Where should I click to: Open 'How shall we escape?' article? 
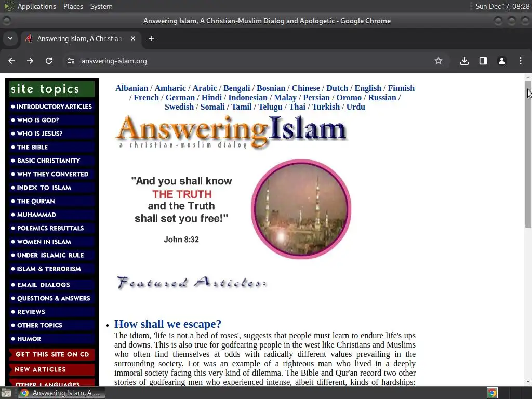point(168,324)
